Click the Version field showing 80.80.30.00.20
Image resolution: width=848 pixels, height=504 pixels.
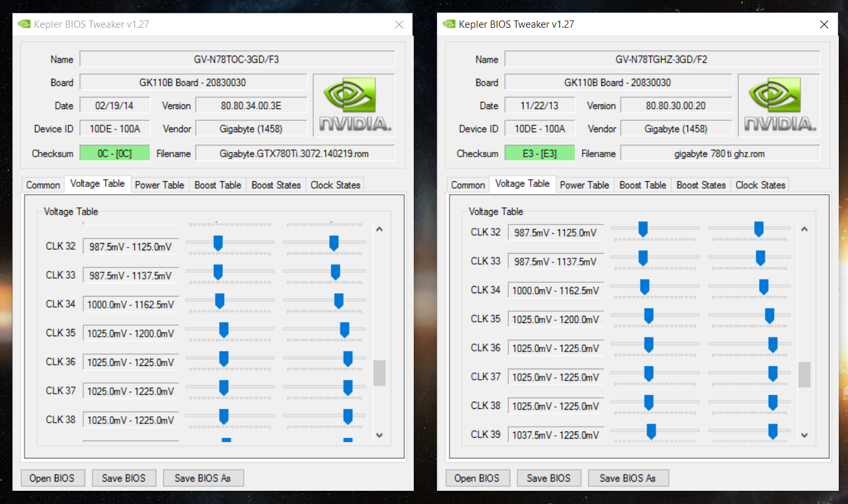tap(676, 106)
